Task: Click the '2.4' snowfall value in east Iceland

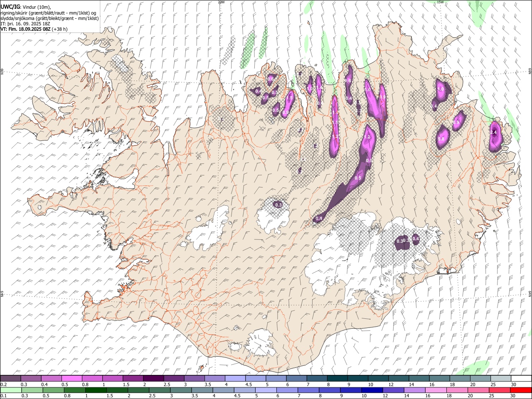Action: 494,132
